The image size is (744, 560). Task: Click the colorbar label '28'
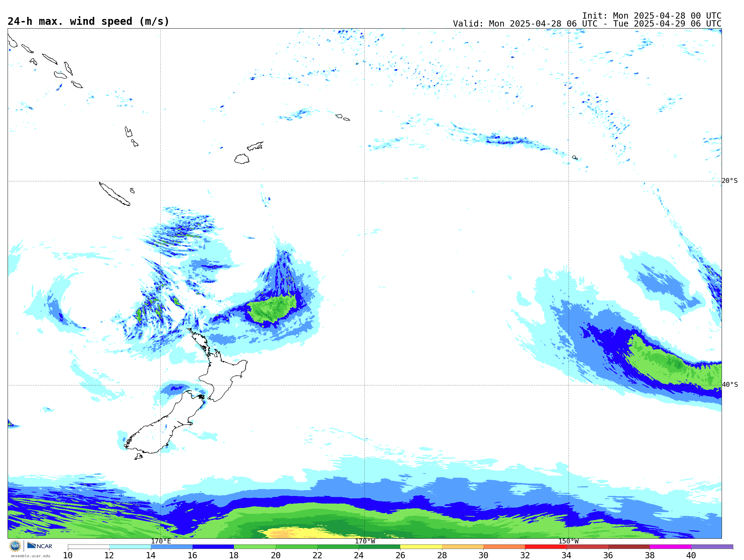442,555
